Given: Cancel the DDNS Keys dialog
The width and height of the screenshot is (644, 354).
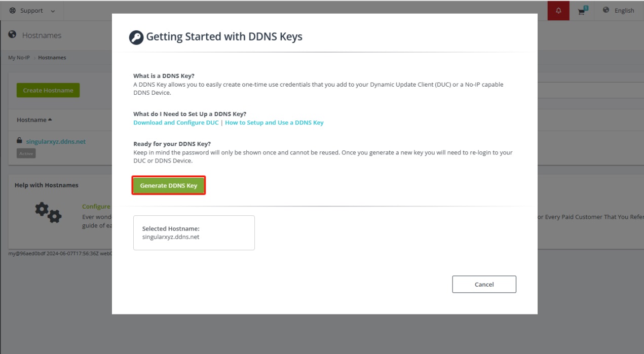Looking at the screenshot, I should [x=484, y=284].
